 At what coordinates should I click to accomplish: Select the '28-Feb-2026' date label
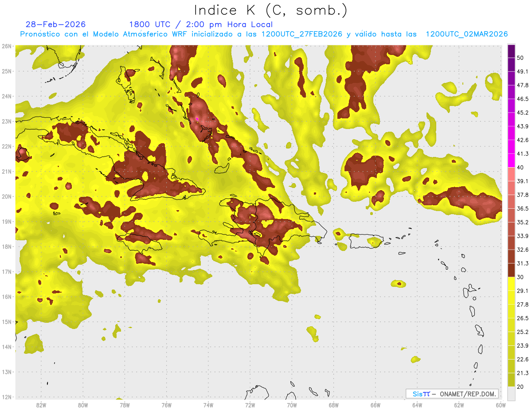coord(56,24)
